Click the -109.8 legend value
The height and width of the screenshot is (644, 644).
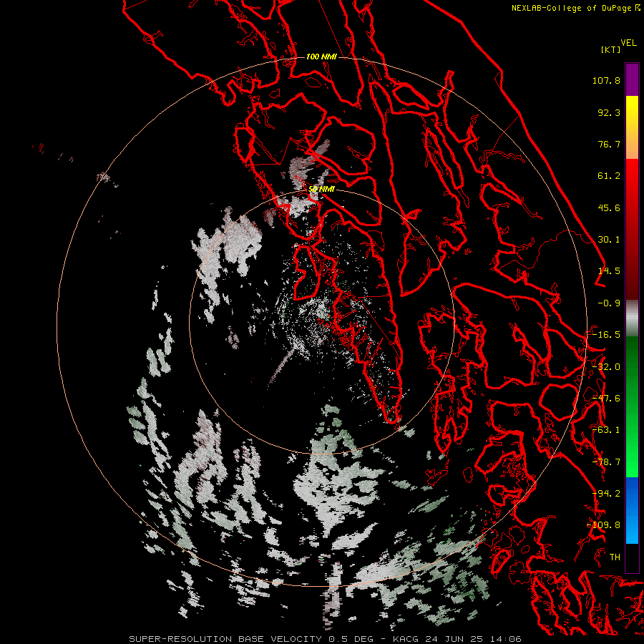[604, 525]
